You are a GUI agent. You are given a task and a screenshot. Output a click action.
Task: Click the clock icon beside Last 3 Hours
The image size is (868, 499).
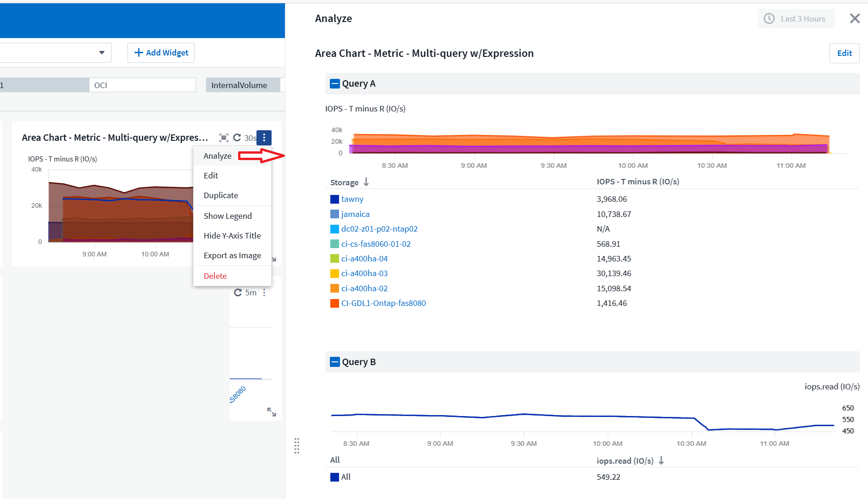point(769,18)
